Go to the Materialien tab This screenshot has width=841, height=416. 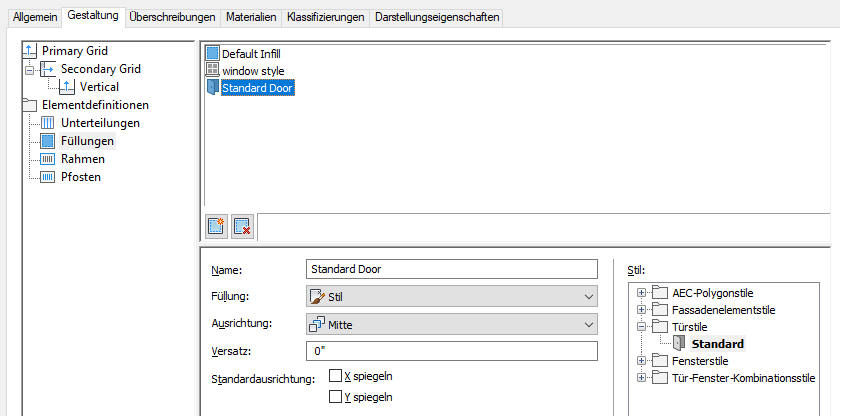(x=251, y=17)
